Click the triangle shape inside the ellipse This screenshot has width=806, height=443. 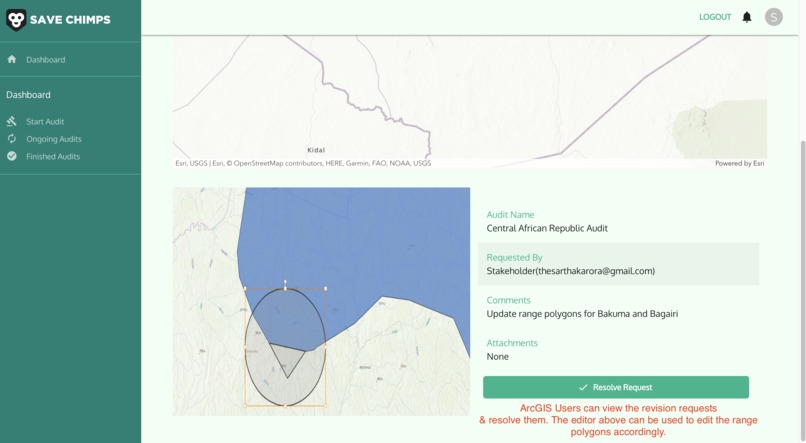point(286,357)
